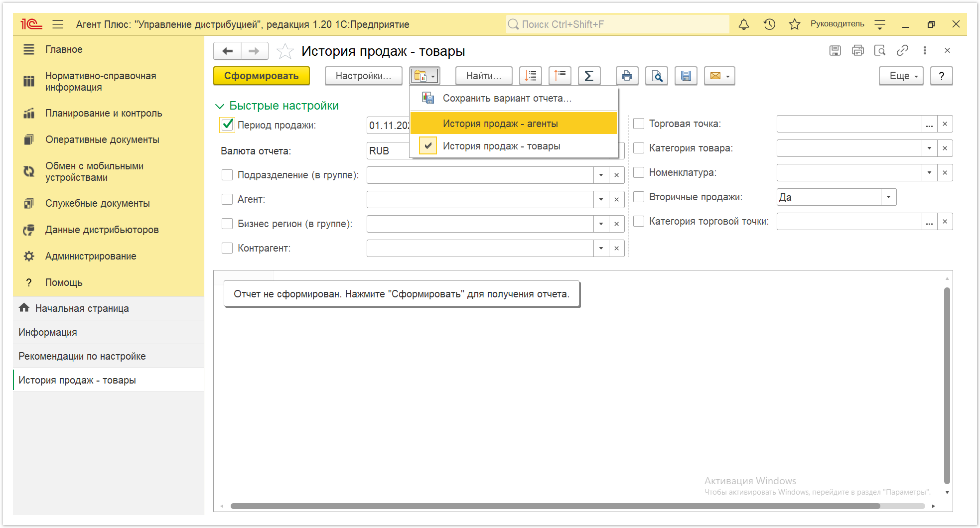Enable Номенклатура checkbox
The width and height of the screenshot is (980, 528).
click(639, 172)
